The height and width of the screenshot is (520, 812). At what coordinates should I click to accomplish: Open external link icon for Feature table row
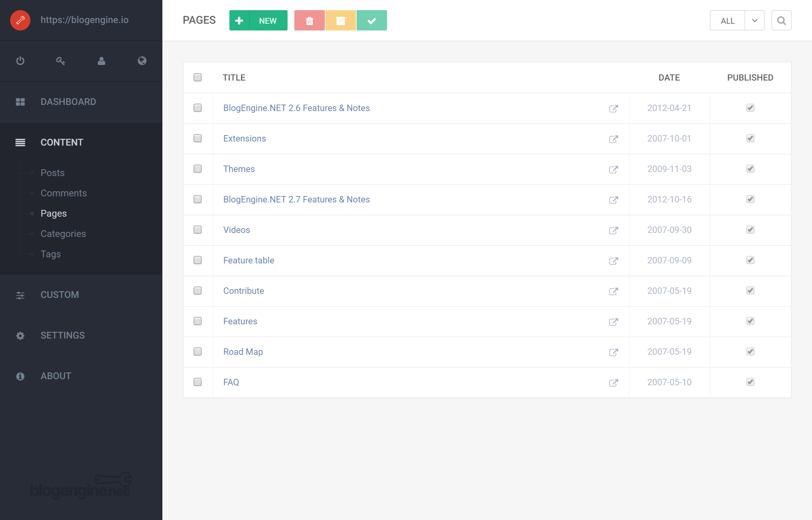pos(614,261)
